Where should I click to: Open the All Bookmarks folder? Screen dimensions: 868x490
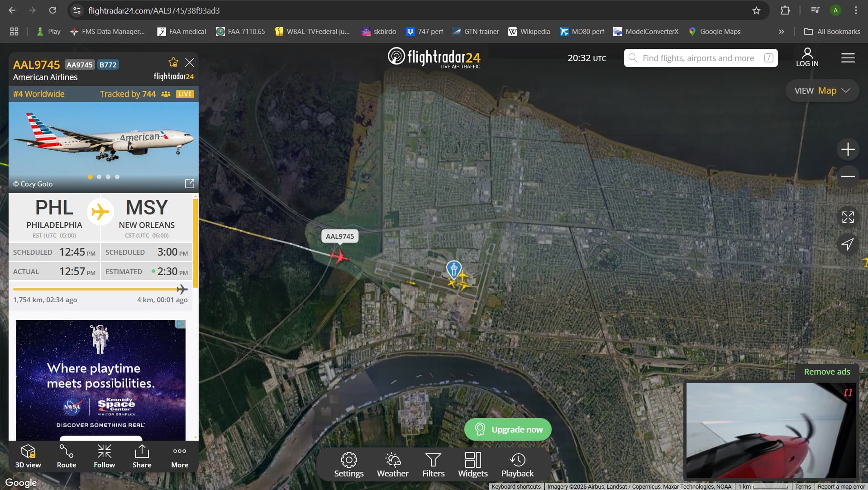(x=832, y=31)
